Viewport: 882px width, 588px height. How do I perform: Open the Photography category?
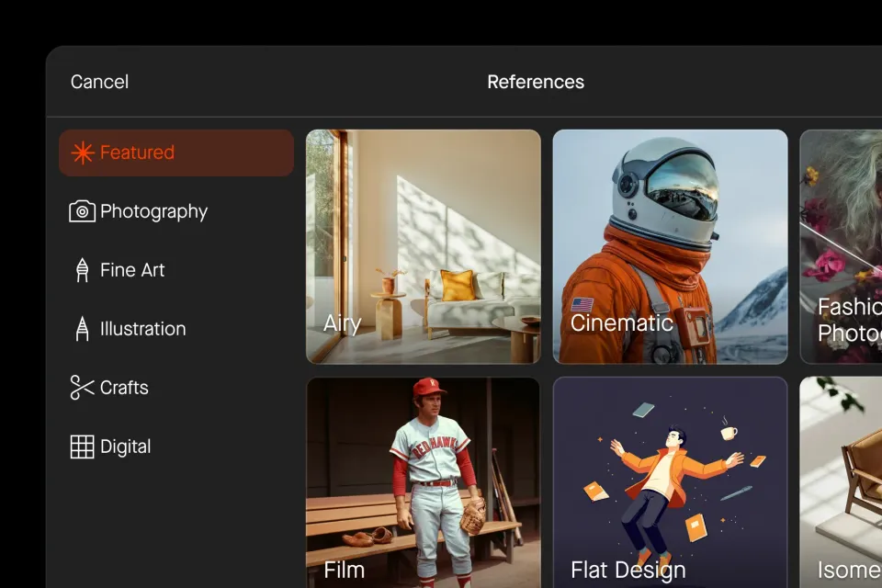click(176, 211)
